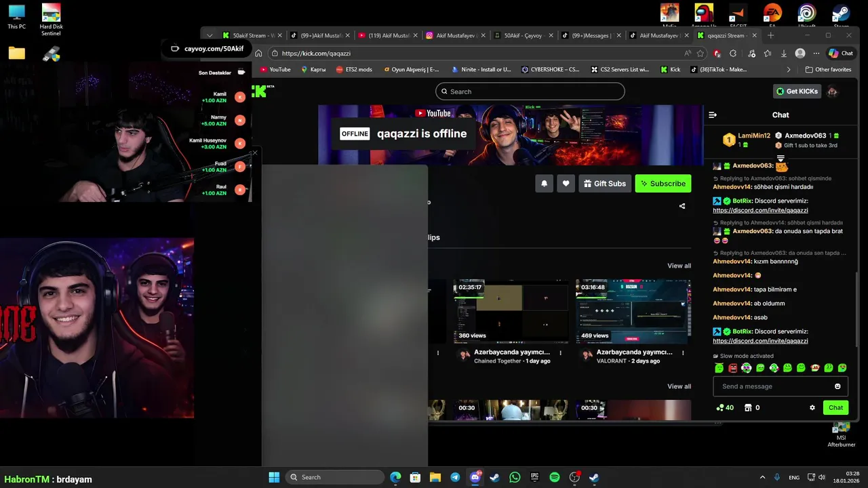The image size is (868, 488).
Task: Open Spotify from the taskbar
Action: click(x=555, y=477)
